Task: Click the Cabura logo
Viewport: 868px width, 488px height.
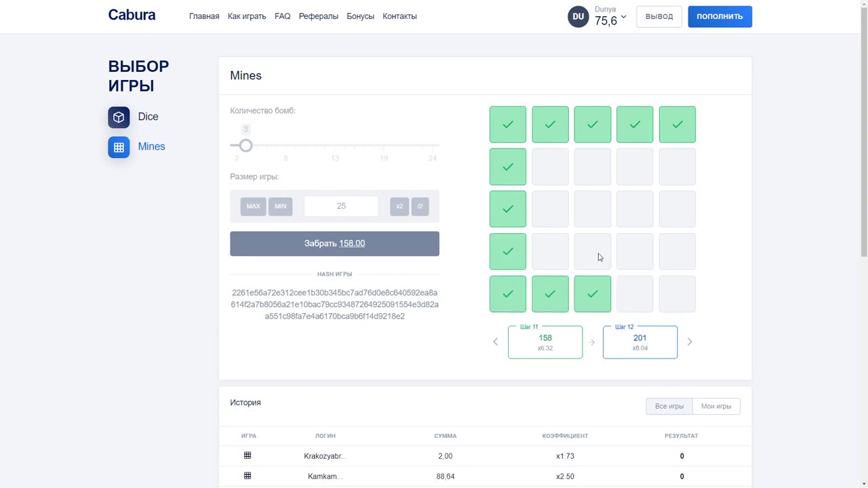Action: point(132,15)
